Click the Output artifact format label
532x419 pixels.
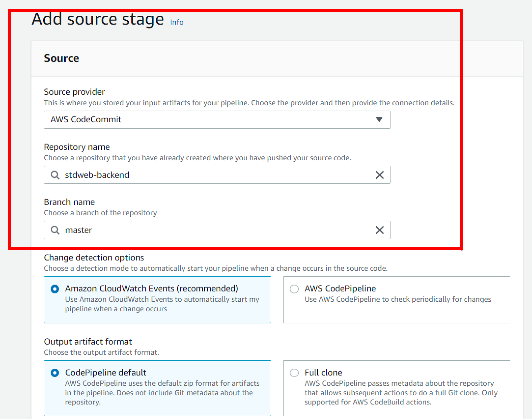[x=88, y=342]
